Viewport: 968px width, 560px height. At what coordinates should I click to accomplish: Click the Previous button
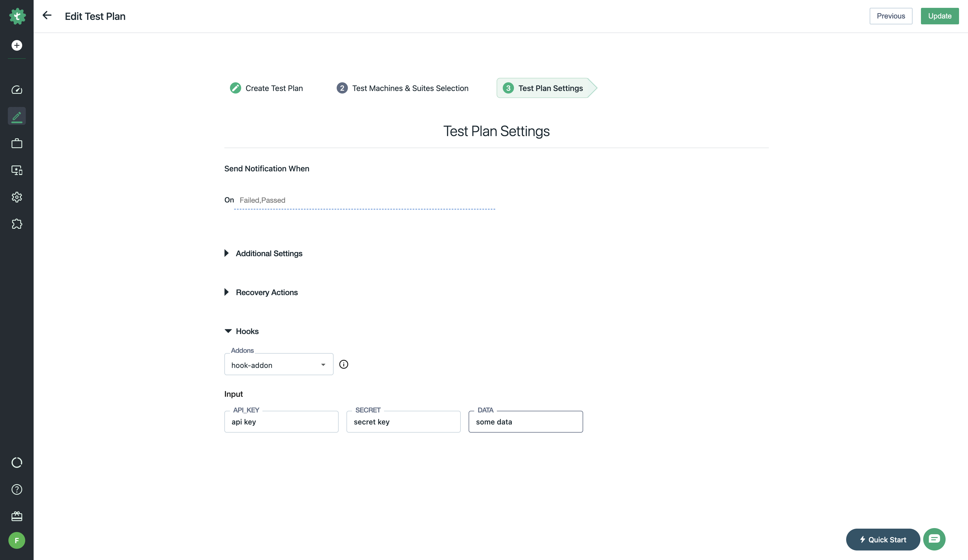coord(890,16)
